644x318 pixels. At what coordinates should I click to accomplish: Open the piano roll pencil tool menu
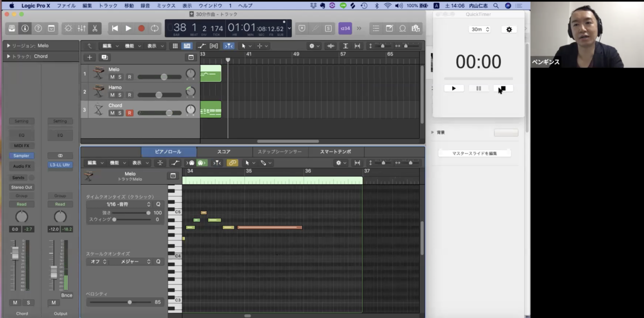click(x=266, y=163)
